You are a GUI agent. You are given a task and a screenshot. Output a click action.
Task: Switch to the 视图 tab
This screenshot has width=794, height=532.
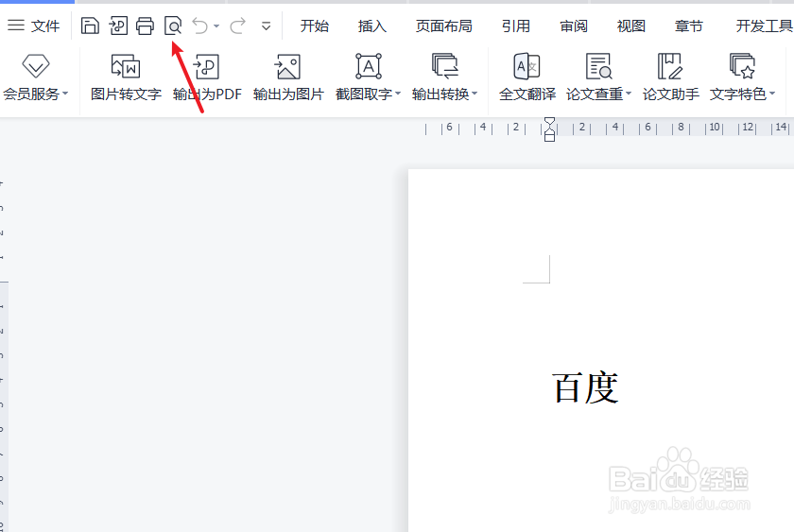(x=631, y=26)
